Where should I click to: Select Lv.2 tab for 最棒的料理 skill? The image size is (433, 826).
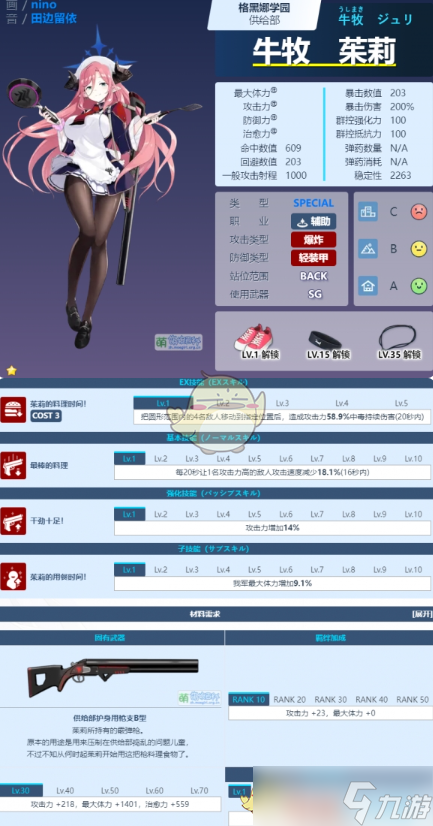pos(161,458)
